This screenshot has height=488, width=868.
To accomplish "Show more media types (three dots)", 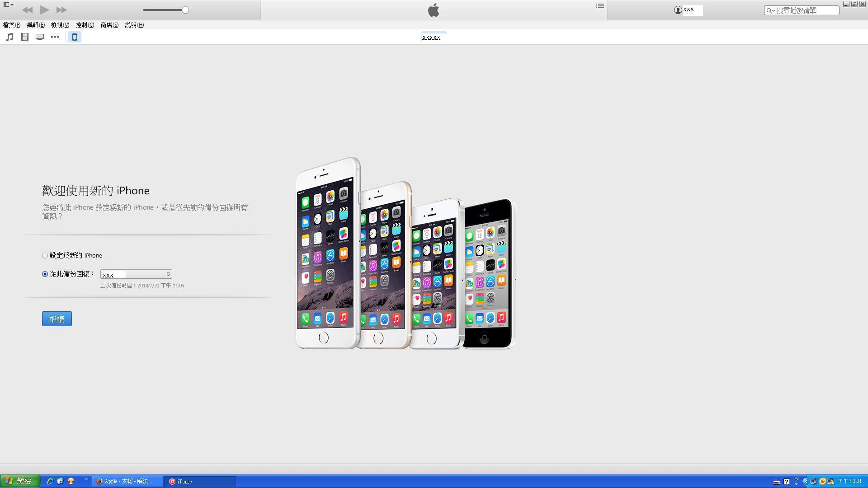I will click(x=55, y=37).
